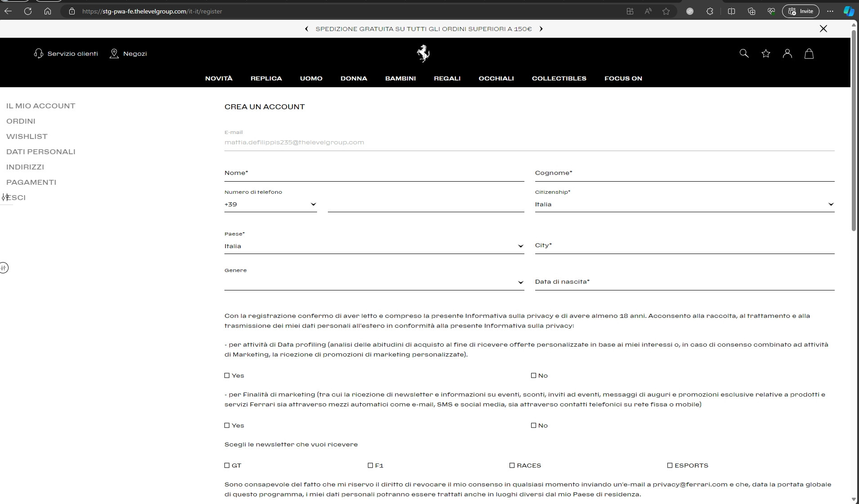Tick the GT newsletter checkbox
Screen dimensions: 859x504
tap(227, 465)
